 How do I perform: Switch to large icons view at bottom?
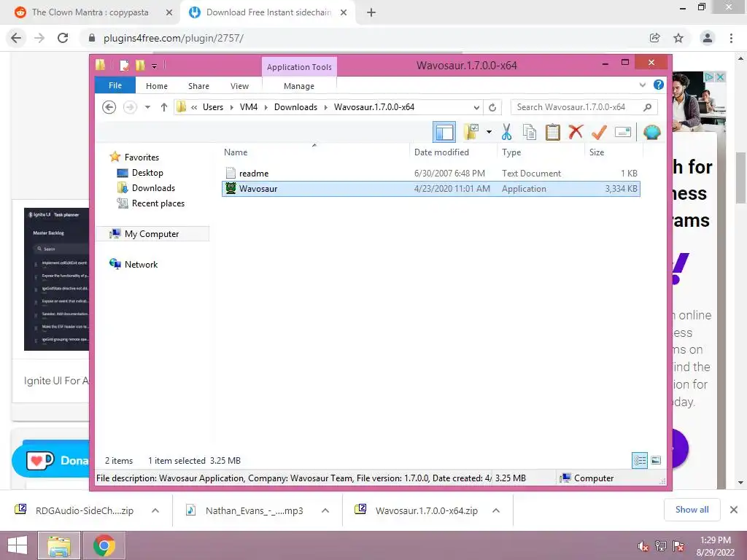coord(656,460)
